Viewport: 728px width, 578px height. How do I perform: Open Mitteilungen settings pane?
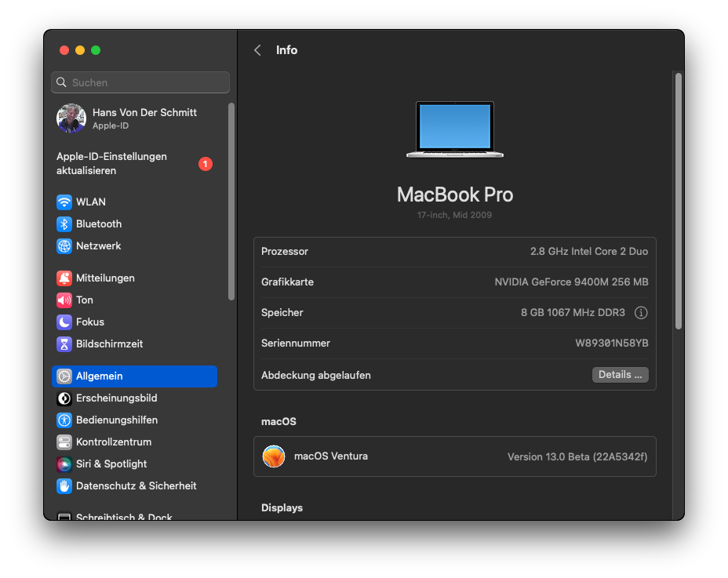(x=135, y=278)
